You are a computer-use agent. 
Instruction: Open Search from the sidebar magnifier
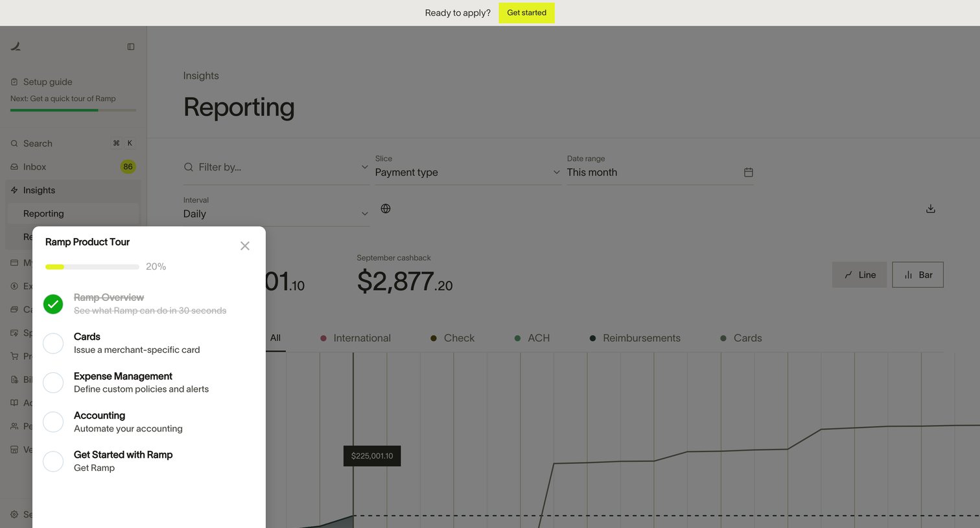[14, 143]
